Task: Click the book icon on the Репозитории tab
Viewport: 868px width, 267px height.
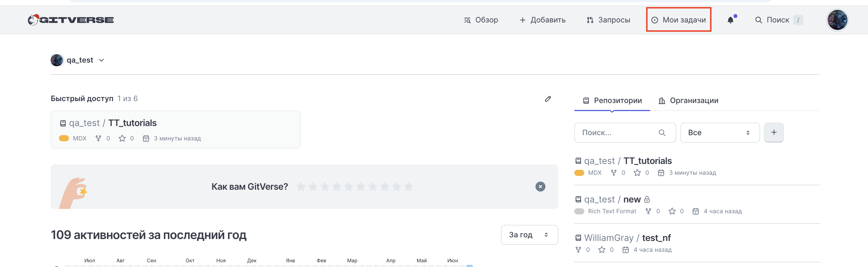Action: click(x=586, y=101)
